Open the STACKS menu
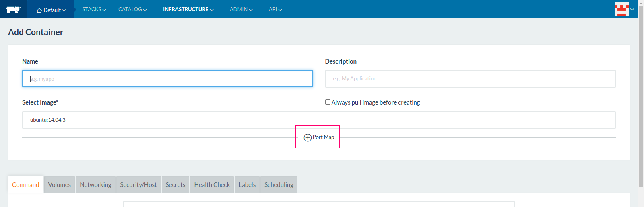The height and width of the screenshot is (207, 644). click(x=94, y=9)
